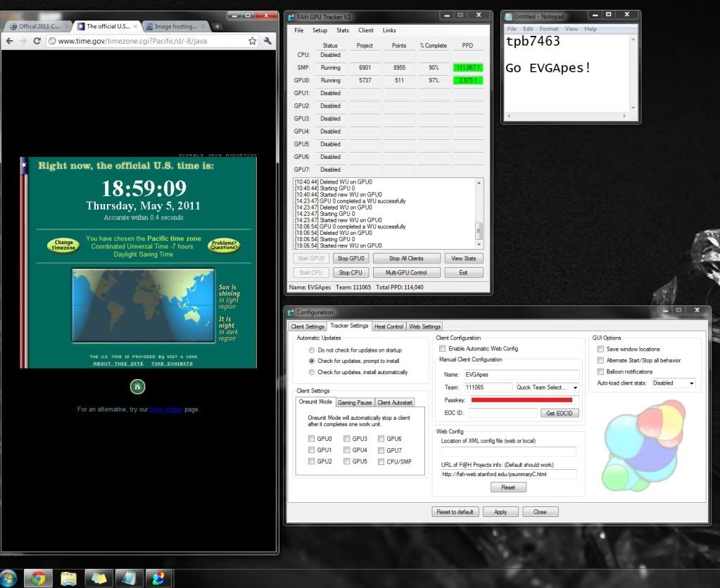Open the FAH GPU Tracker taskbar icon
This screenshot has width=720, height=588.
[158, 578]
